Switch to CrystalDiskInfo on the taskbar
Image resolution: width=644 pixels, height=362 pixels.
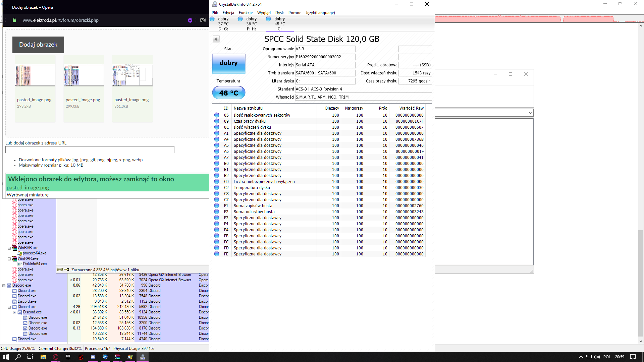(143, 357)
